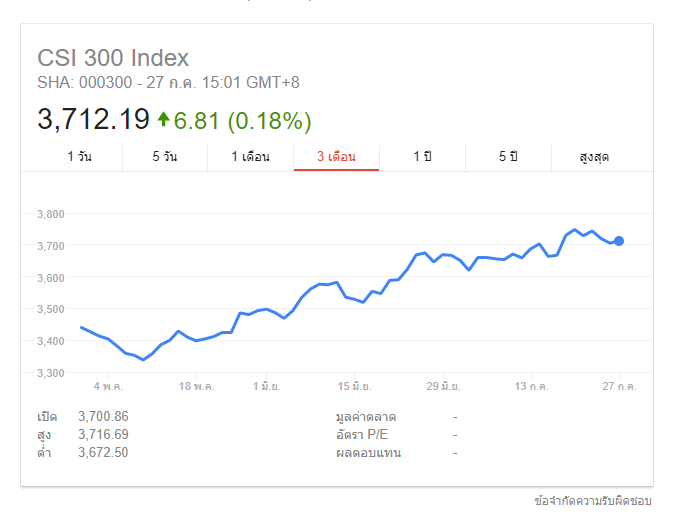
Task: Select the 5 วัน range tab
Action: pyautogui.click(x=165, y=157)
